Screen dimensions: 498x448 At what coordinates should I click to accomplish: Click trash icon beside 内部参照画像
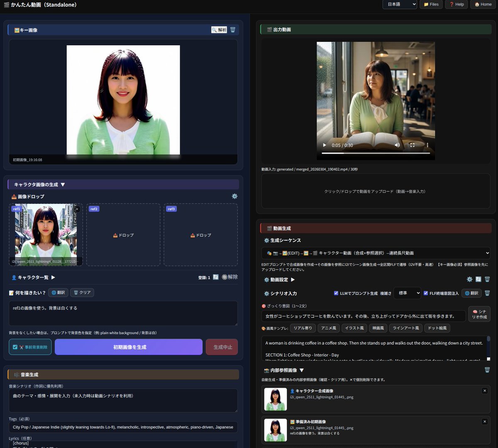487,370
